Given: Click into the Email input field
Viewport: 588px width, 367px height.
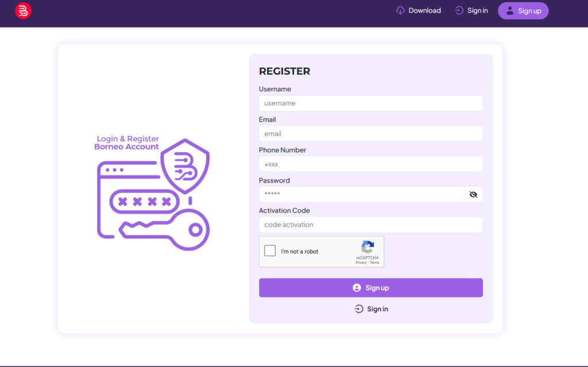Looking at the screenshot, I should point(370,134).
